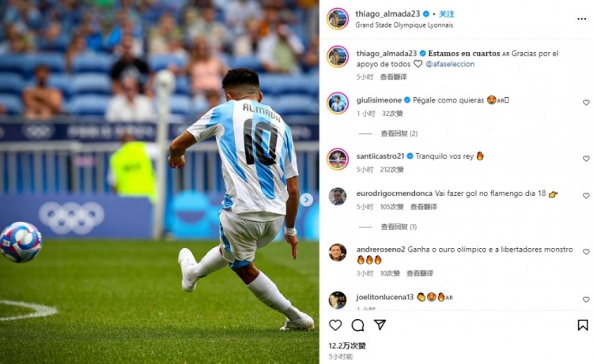This screenshot has width=593, height=364.
Task: View the 12.2万 likes list
Action: [x=347, y=346]
